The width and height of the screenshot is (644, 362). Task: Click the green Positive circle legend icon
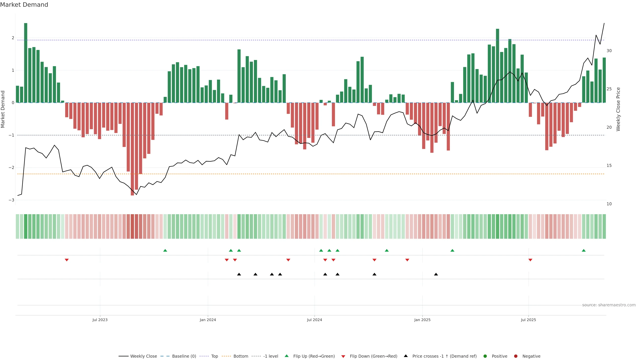click(x=485, y=356)
